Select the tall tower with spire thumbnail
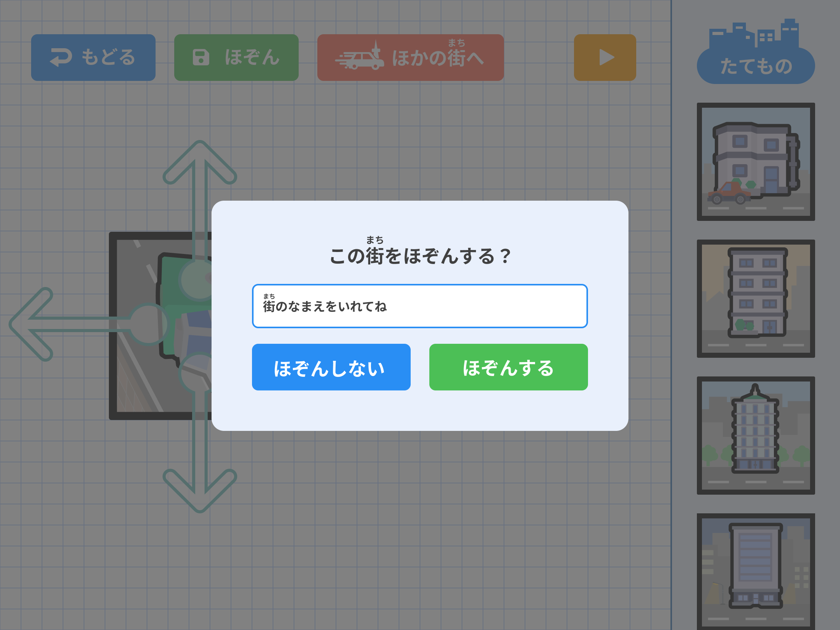This screenshot has width=840, height=630. pos(756,436)
